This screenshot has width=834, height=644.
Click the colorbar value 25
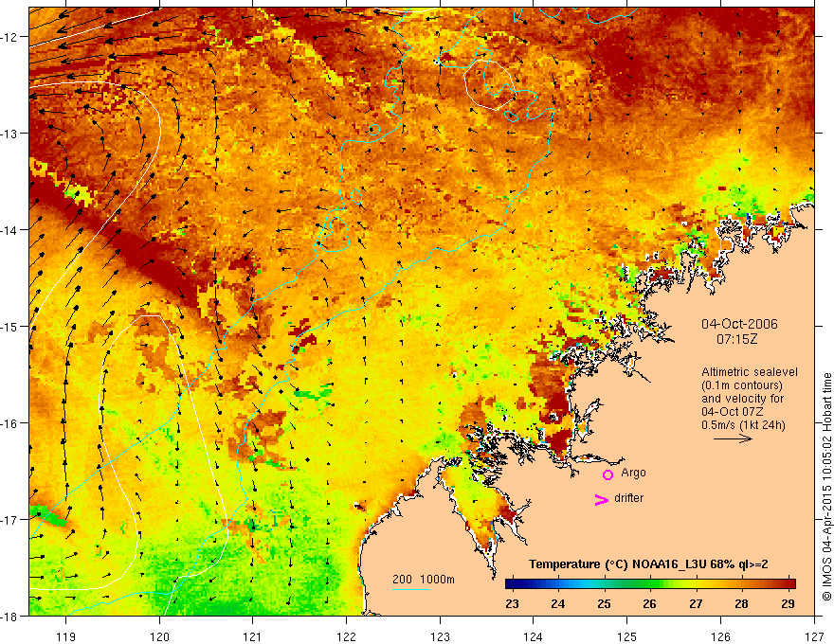coord(604,603)
